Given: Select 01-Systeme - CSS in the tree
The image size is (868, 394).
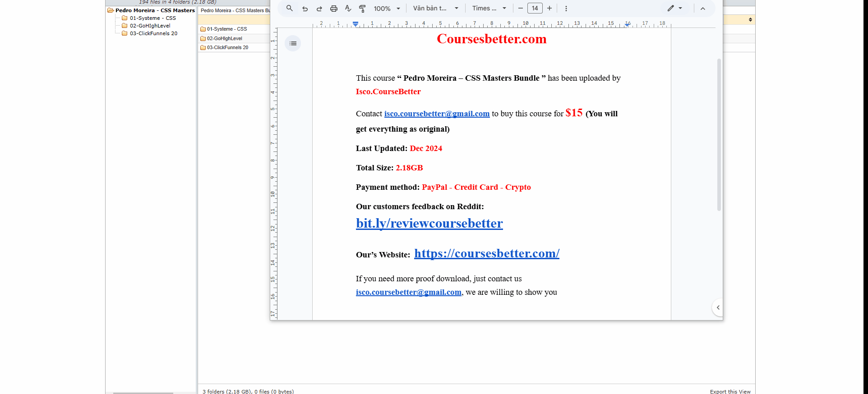Looking at the screenshot, I should click(153, 18).
